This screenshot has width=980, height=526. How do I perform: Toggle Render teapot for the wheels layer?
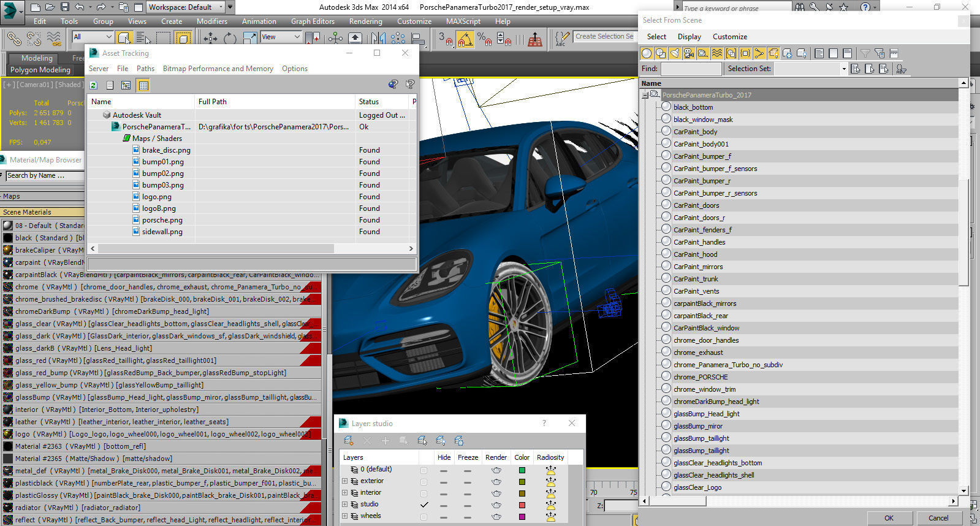pos(496,517)
